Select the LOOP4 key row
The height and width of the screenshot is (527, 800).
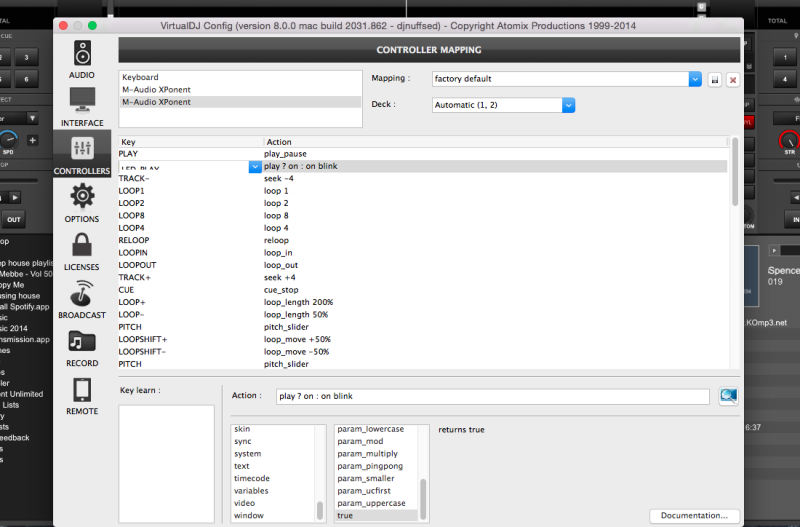click(422, 228)
